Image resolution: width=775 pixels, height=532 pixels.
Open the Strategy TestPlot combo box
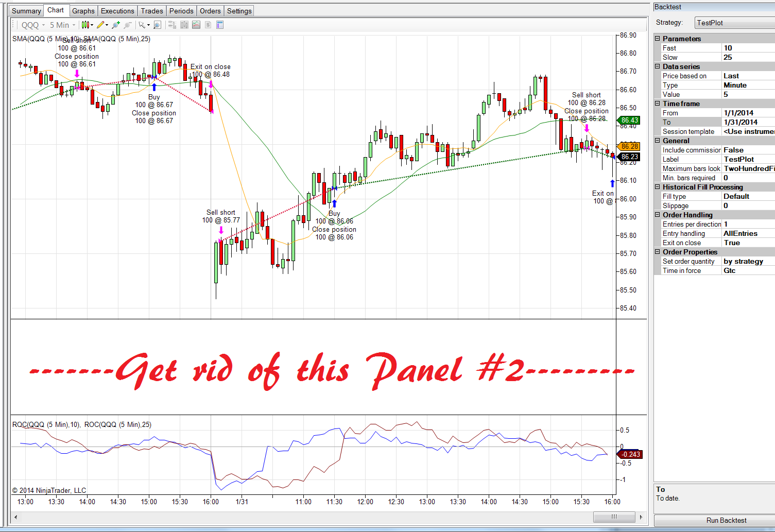[x=734, y=23]
